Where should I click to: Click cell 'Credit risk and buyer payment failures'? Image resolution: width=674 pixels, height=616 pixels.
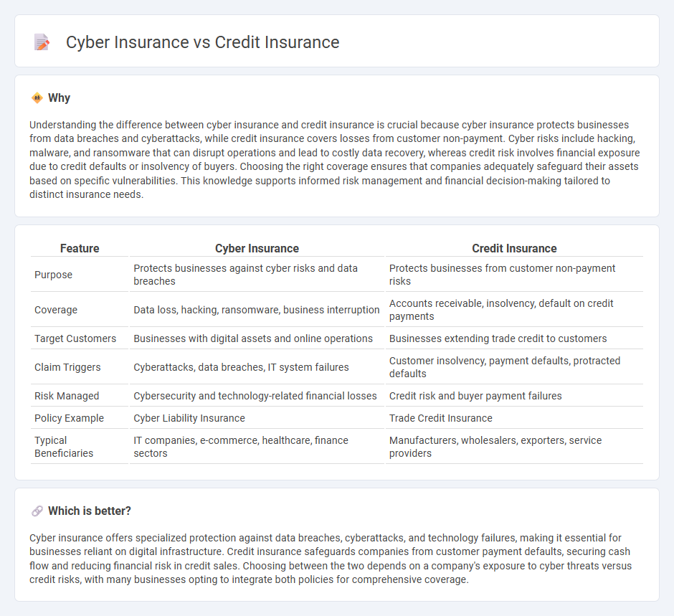coord(514,396)
